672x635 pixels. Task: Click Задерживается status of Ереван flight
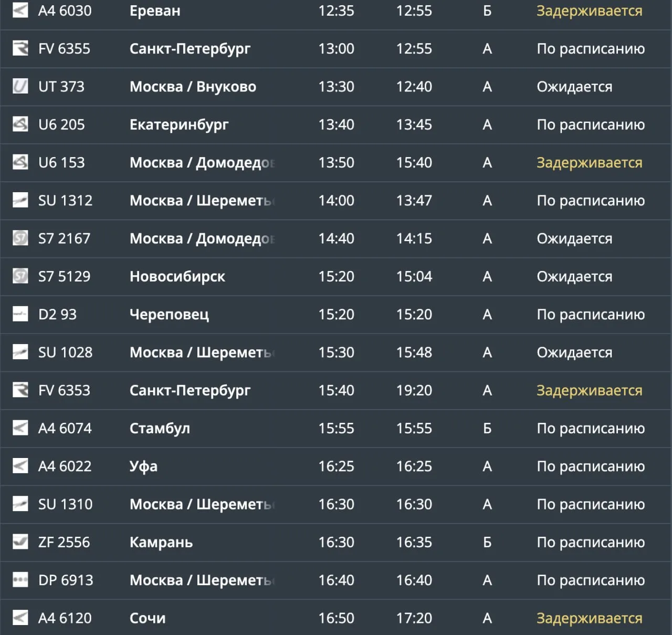589,11
